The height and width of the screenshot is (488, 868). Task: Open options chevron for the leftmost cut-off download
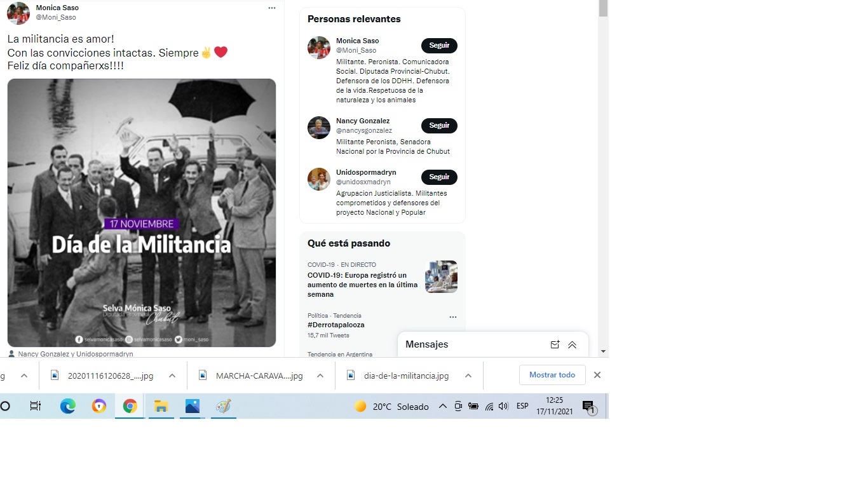24,376
